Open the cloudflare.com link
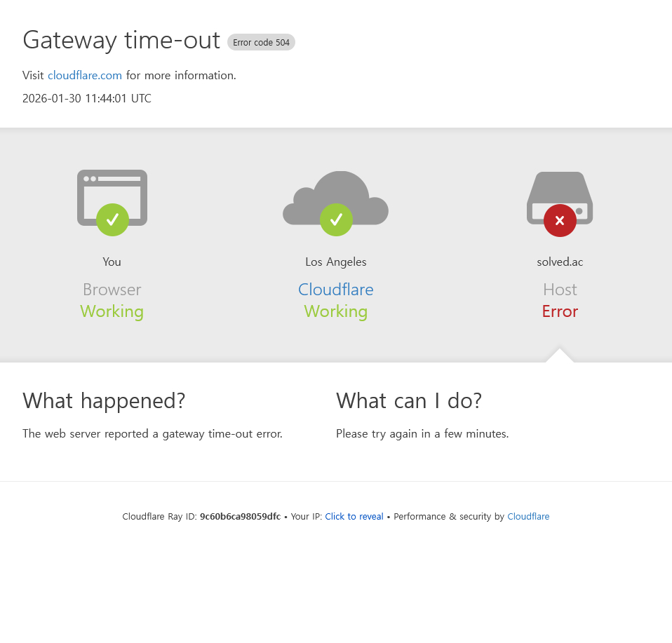Screen dimensions: 672x643 85,76
